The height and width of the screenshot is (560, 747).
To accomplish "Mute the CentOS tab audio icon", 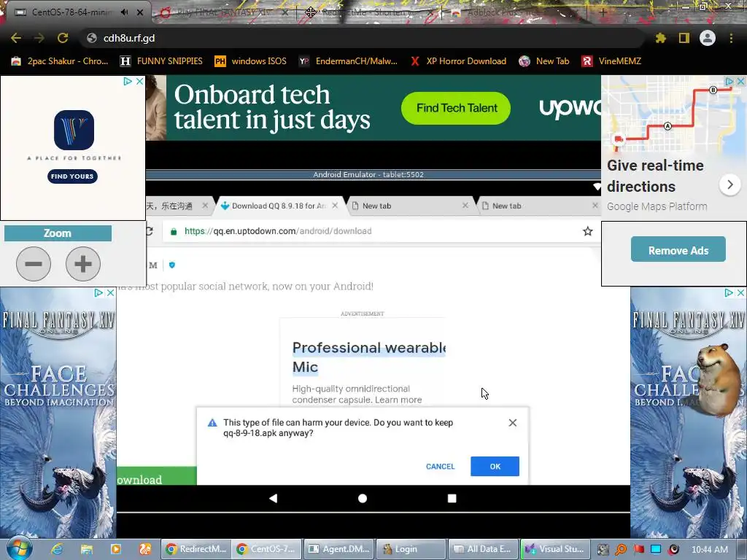I will pos(124,12).
